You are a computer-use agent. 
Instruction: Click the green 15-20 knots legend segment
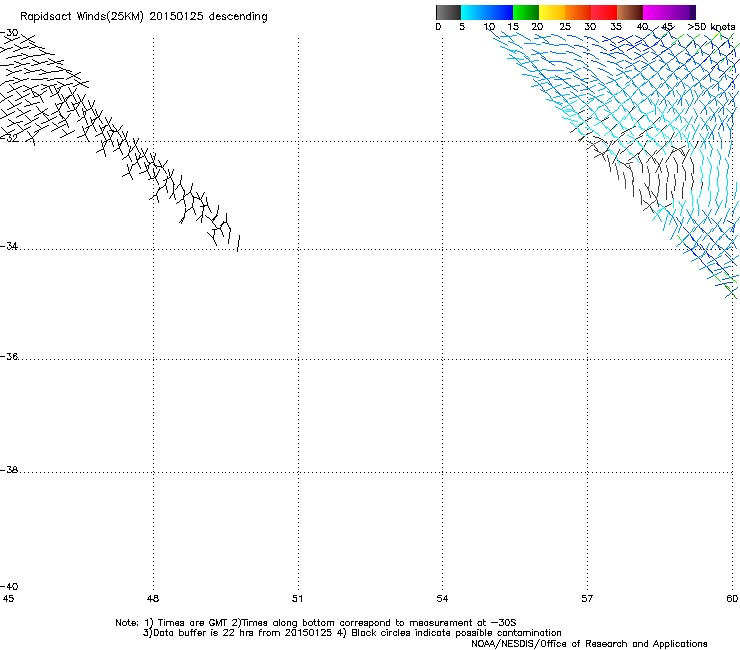(526, 12)
